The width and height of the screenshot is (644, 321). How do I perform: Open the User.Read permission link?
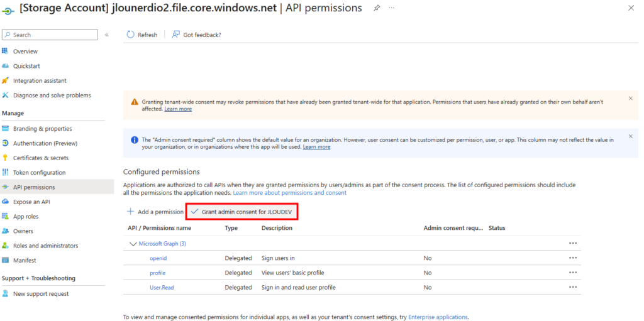coord(162,287)
